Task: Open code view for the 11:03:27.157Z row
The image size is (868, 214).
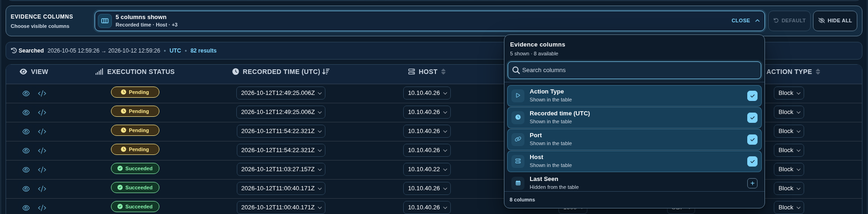Action: click(x=42, y=170)
